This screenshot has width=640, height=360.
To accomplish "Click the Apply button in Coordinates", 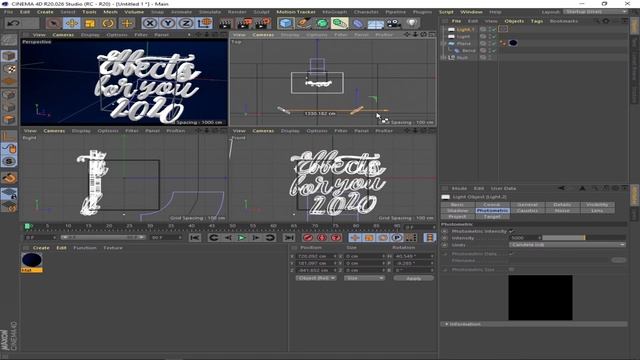I will [x=413, y=278].
